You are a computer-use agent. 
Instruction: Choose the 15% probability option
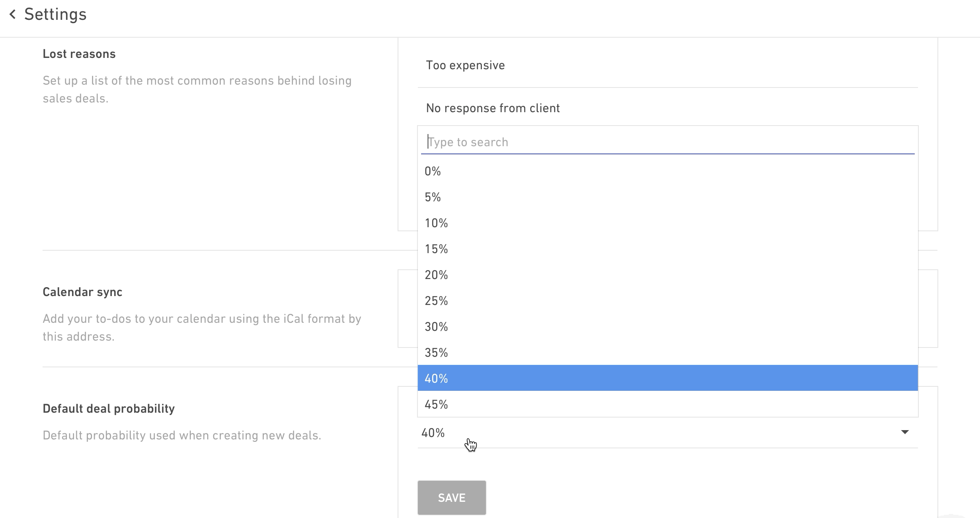tap(668, 249)
